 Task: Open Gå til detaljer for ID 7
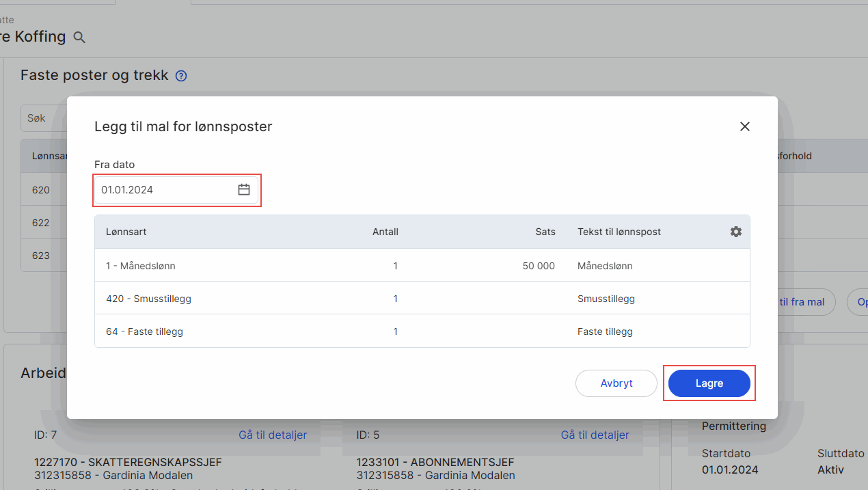[x=272, y=435]
